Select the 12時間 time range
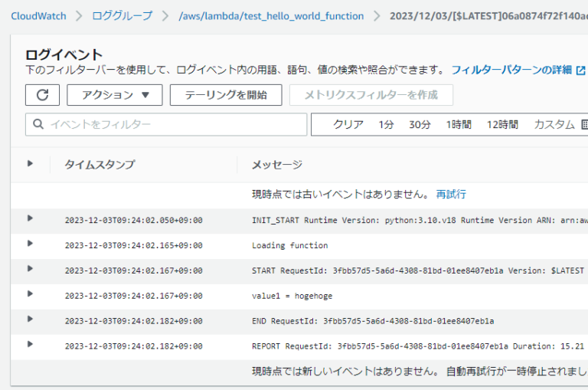Viewport: 588px width, 390px height. pos(502,124)
